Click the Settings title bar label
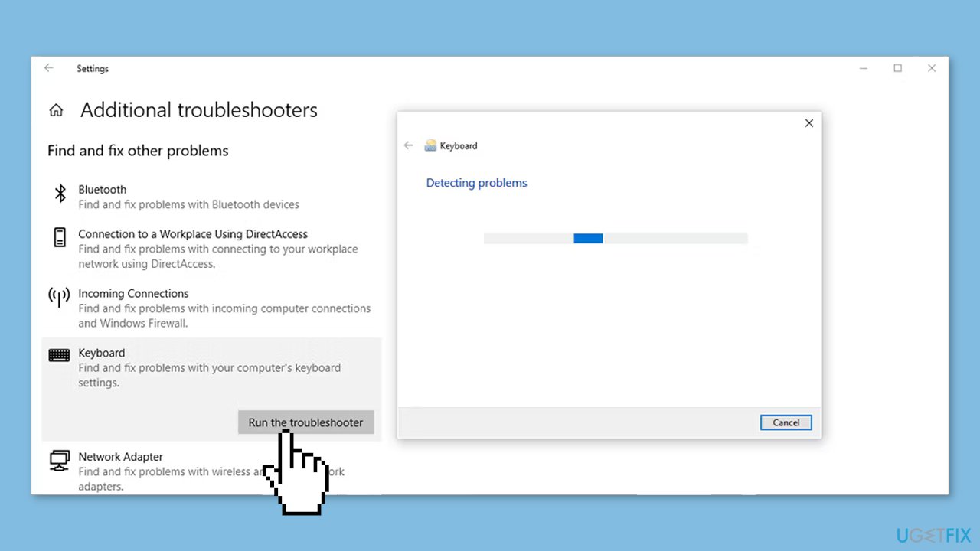980x551 pixels. pos(93,68)
